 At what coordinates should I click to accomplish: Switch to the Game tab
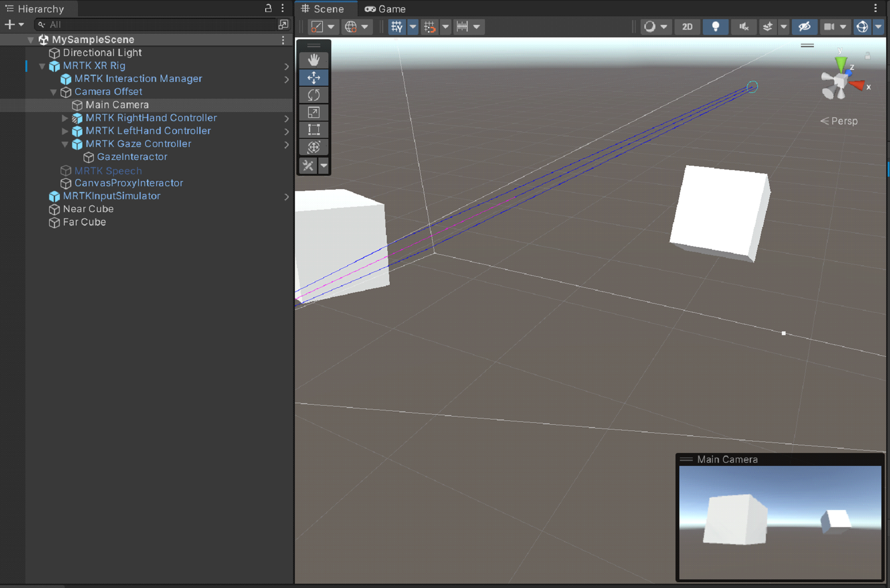click(385, 9)
